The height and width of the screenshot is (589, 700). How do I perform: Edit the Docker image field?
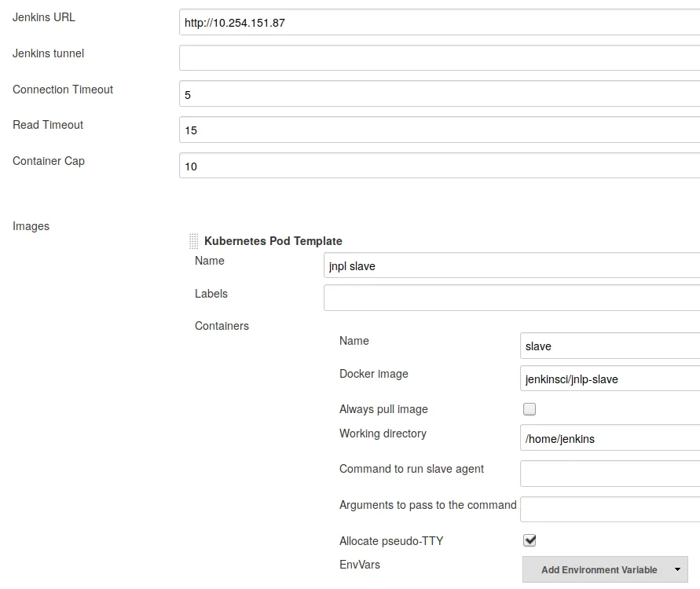[609, 379]
